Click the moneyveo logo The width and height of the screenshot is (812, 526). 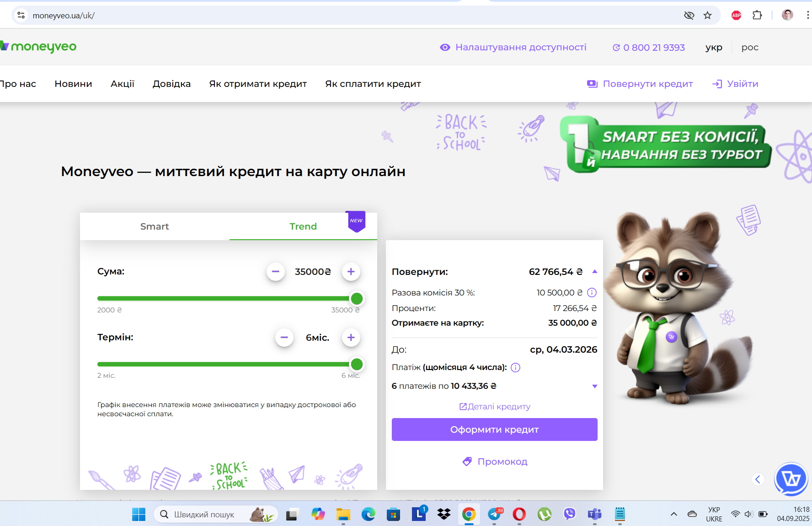(38, 47)
